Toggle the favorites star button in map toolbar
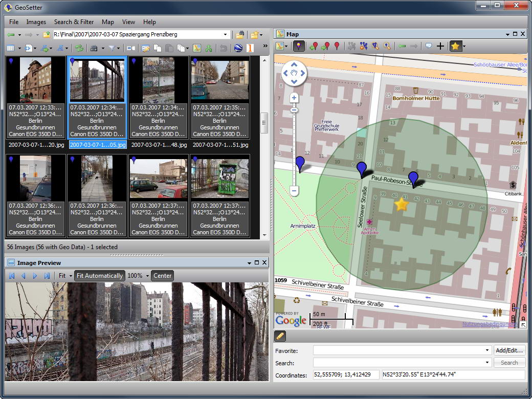532x399 pixels. 455,46
